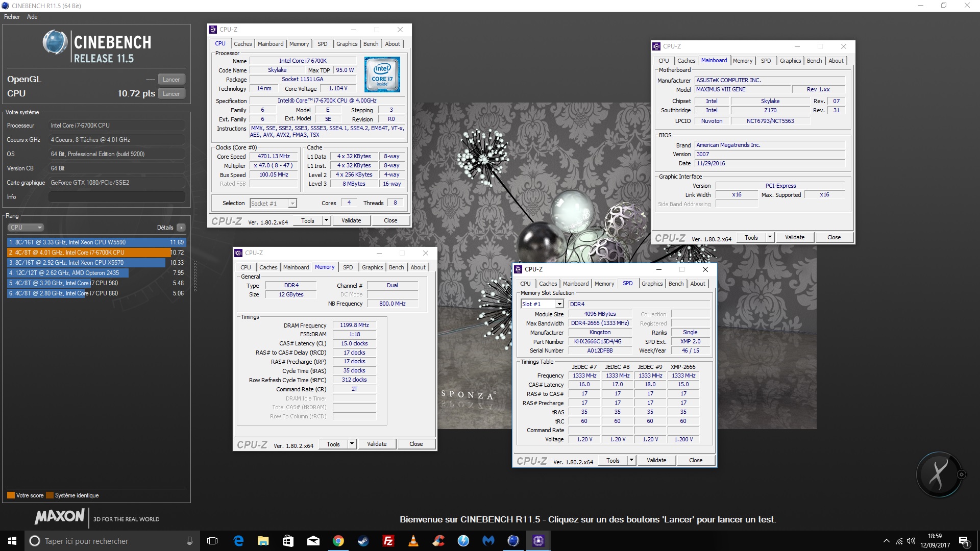Open Steam from the taskbar

[x=363, y=541]
